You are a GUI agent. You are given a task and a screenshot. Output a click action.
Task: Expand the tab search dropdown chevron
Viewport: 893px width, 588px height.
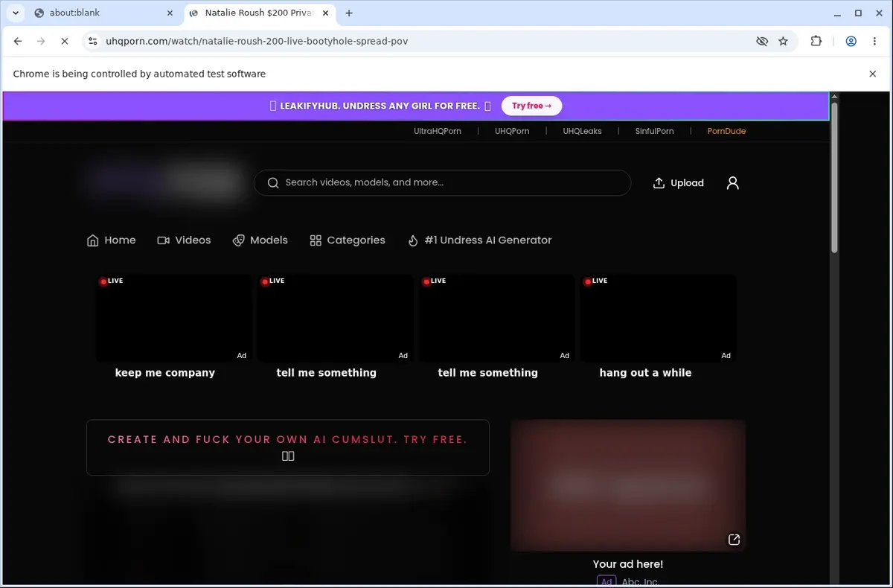coord(16,13)
